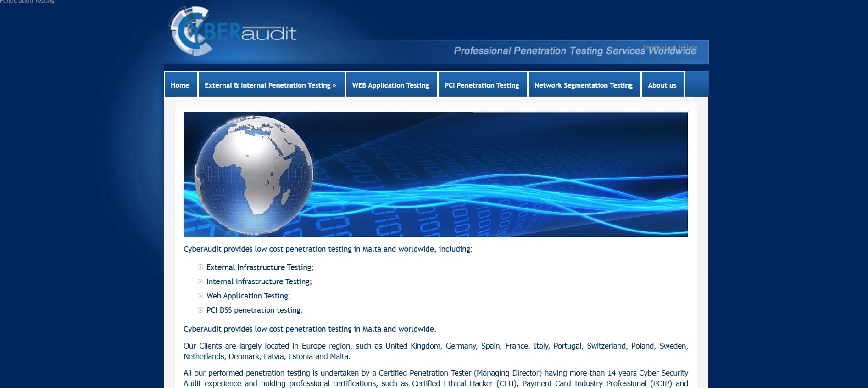868x388 pixels.
Task: Click the Professional Penetration Testing Services Worldwide tagline
Action: click(x=575, y=51)
